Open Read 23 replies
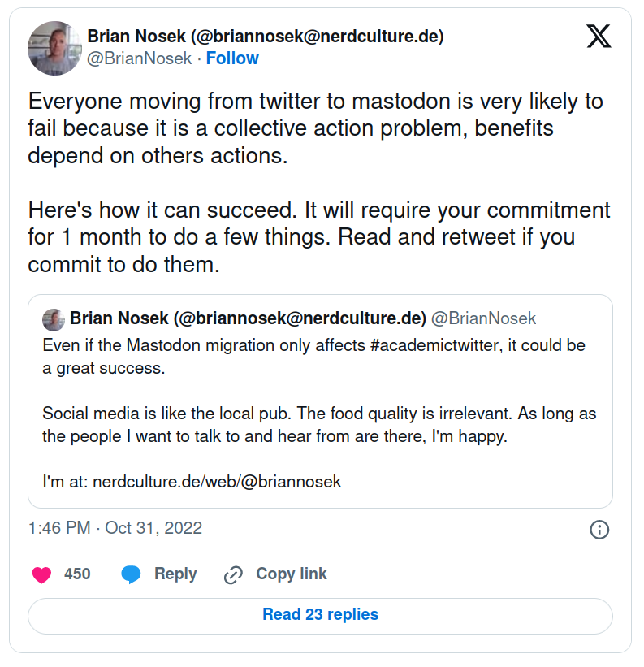Image resolution: width=644 pixels, height=667 pixels. pos(322,616)
